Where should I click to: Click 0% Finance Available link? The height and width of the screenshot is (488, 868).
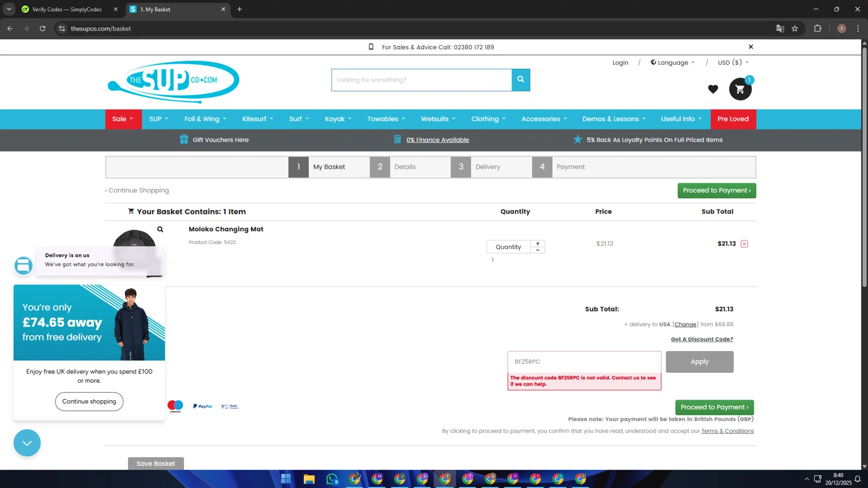coord(437,140)
